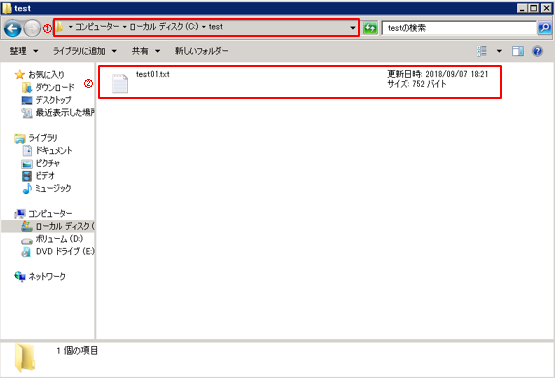Click the ピクチャ library icon
Image resolution: width=555 pixels, height=378 pixels.
(27, 164)
